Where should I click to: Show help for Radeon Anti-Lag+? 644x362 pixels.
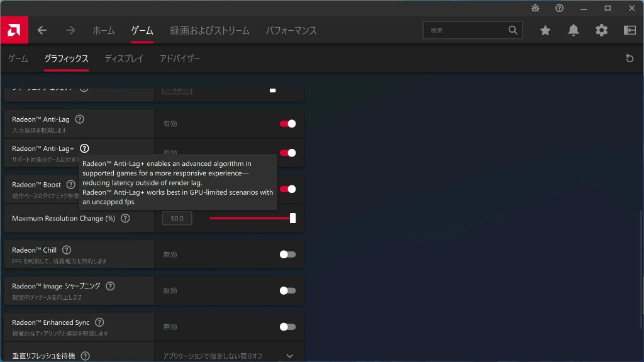pos(84,148)
